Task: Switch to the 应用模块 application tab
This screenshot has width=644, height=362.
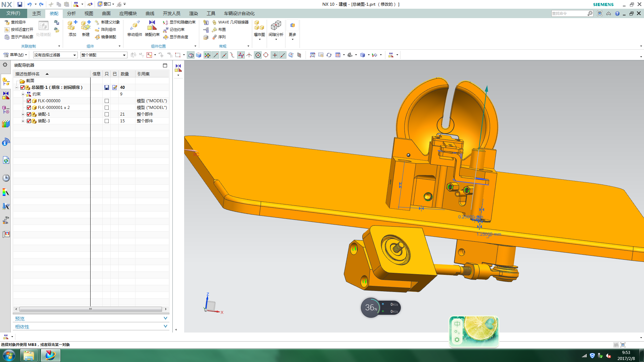Action: pos(128,13)
